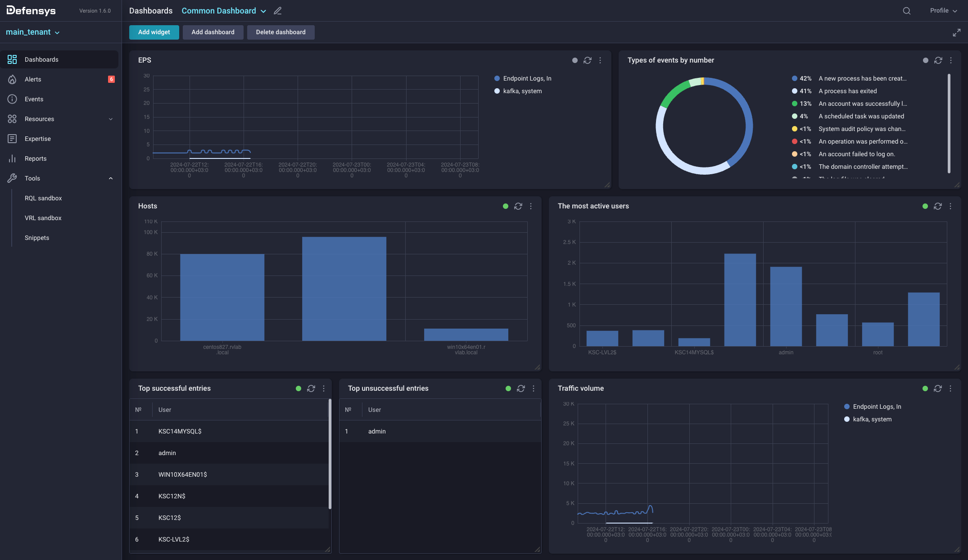Image resolution: width=968 pixels, height=560 pixels.
Task: Click the pencil edit dashboard icon
Action: pyautogui.click(x=278, y=11)
